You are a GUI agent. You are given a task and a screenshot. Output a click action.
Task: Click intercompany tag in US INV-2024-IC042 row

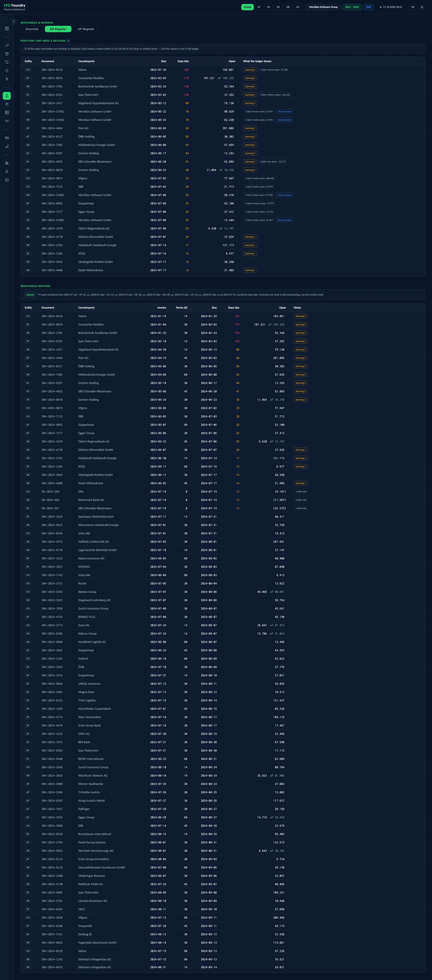(x=285, y=112)
